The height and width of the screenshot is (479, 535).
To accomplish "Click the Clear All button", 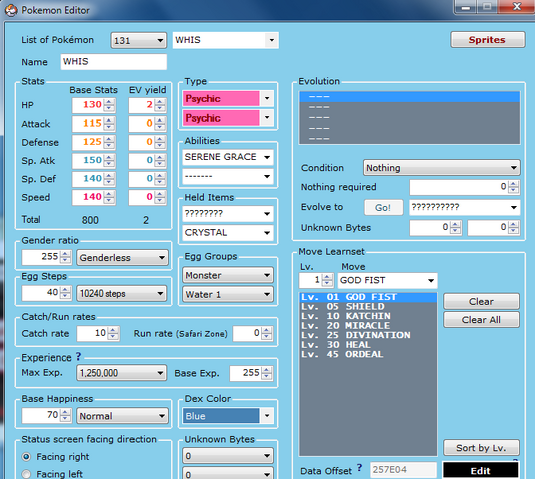I will coord(481,320).
